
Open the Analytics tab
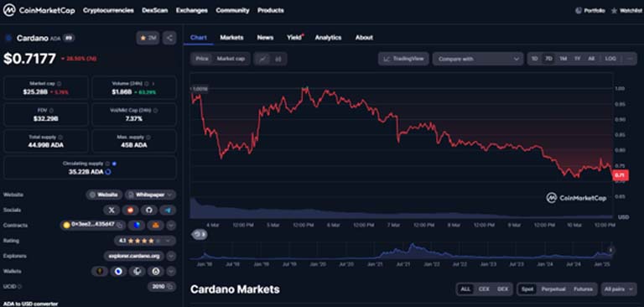point(328,38)
